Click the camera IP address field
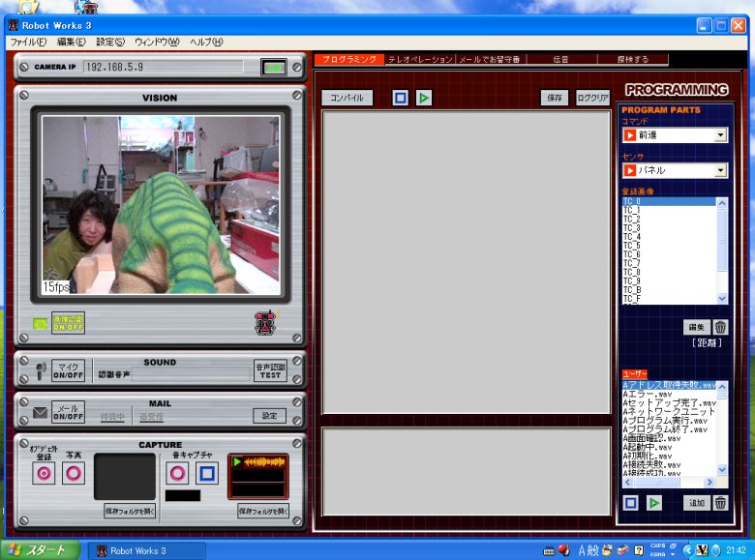Screen dimensions: 755x560 tap(169, 68)
